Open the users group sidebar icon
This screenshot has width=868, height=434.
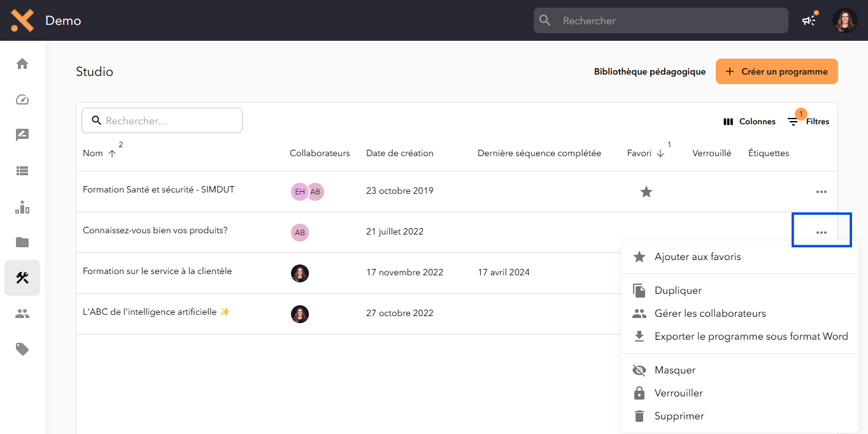[22, 314]
